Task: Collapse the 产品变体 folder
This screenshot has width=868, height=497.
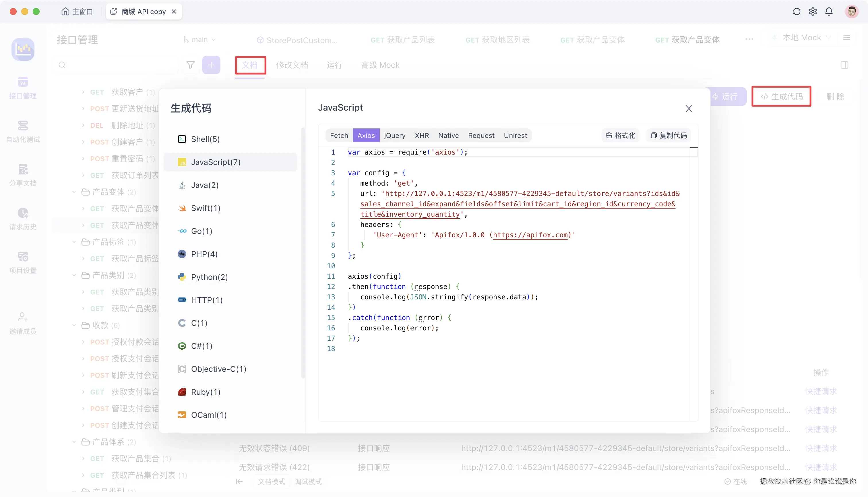Action: (x=74, y=192)
